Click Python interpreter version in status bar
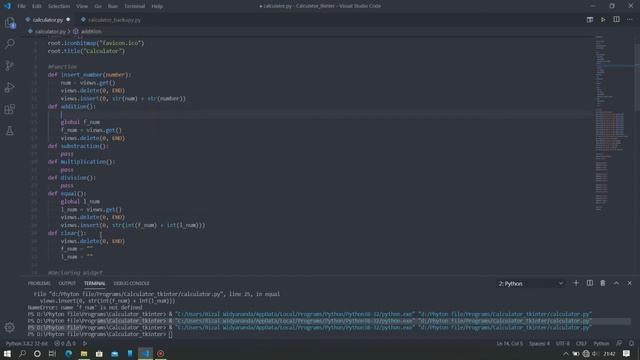Viewport: 640px width, 360px height. point(27,344)
